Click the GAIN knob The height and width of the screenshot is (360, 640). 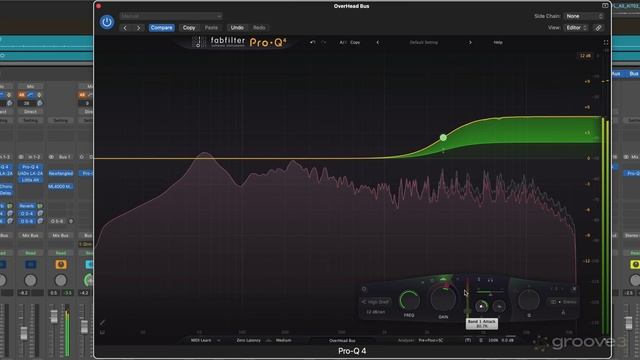point(443,299)
